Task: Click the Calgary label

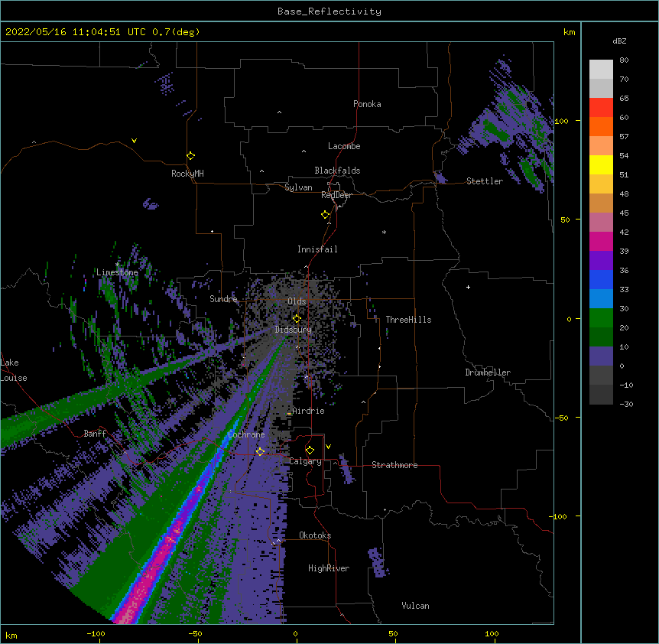Action: 305,461
